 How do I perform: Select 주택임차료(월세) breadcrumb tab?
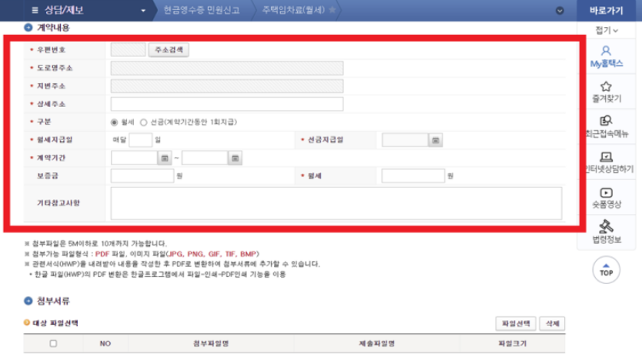(293, 10)
